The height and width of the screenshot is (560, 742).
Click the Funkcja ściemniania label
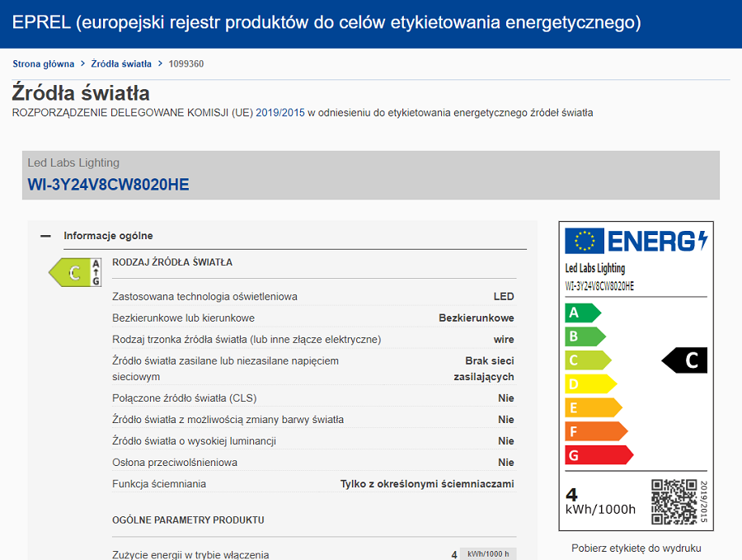[x=159, y=484]
